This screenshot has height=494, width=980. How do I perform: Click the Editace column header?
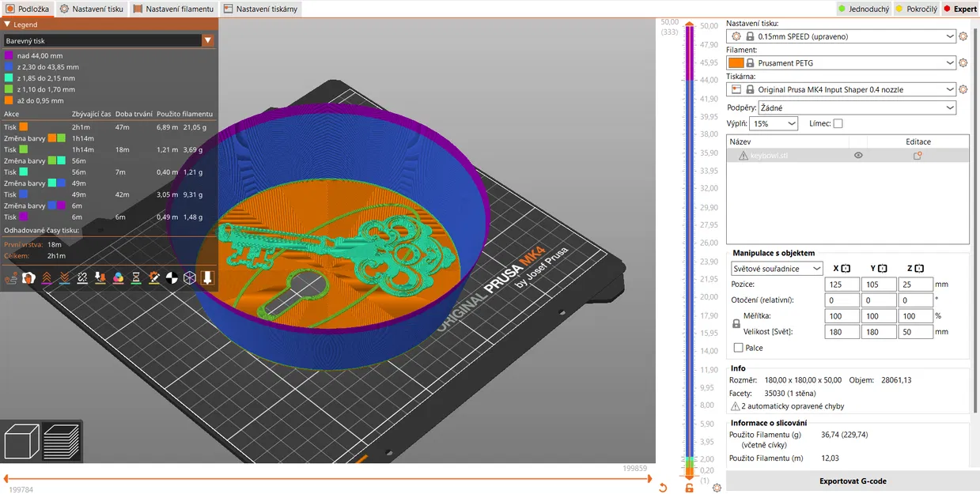click(x=918, y=141)
